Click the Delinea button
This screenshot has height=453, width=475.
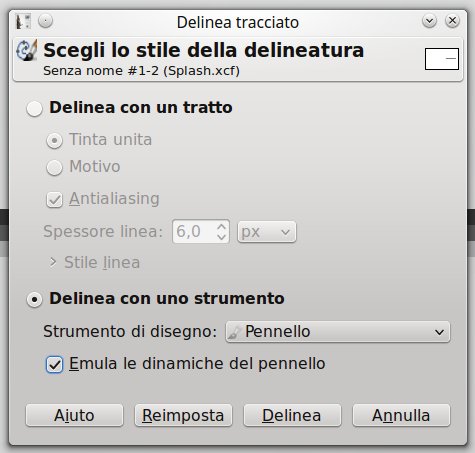click(x=292, y=415)
